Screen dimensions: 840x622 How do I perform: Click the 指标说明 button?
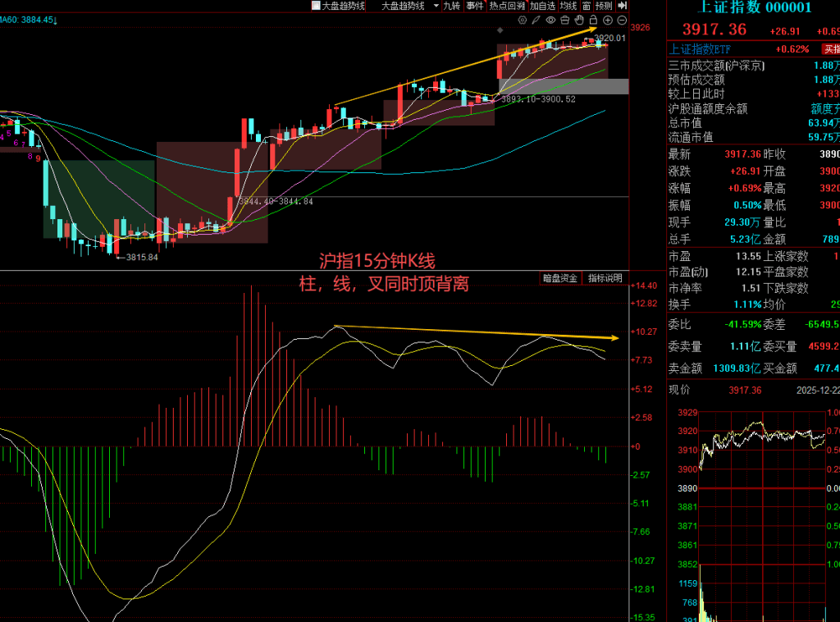pyautogui.click(x=605, y=278)
